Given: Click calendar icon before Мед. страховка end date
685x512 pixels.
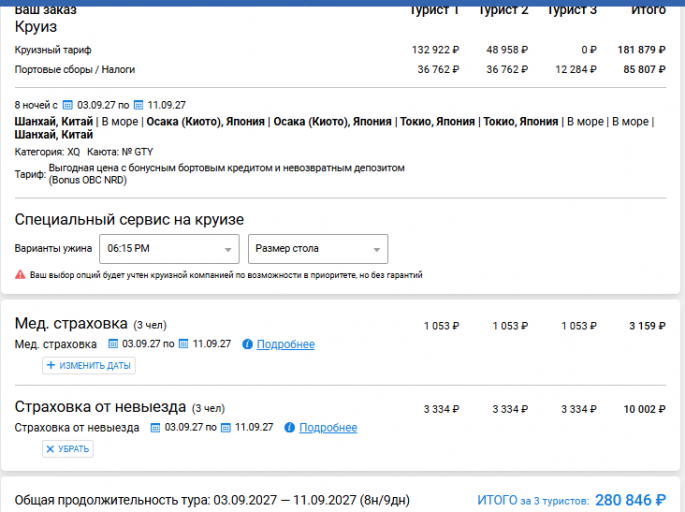Looking at the screenshot, I should click(184, 344).
